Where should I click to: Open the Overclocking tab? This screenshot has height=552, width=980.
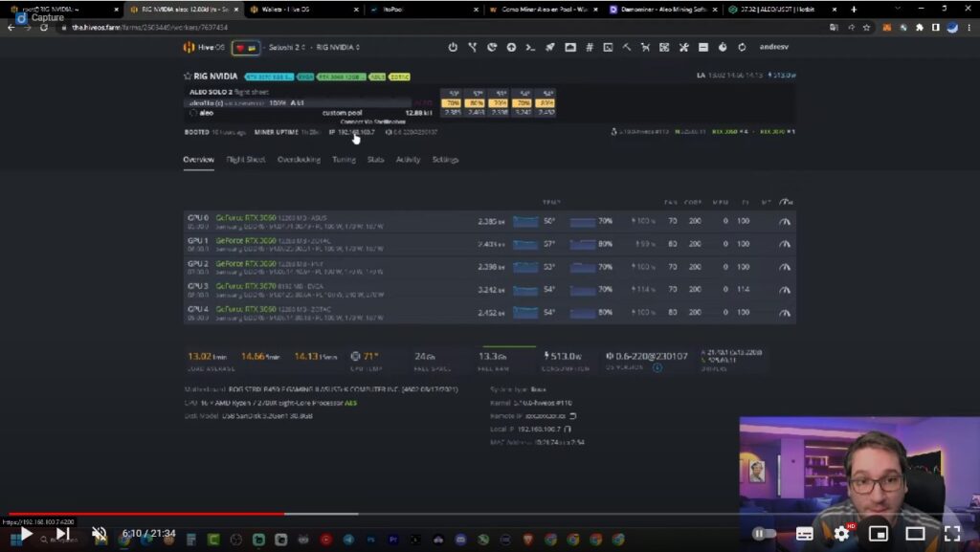[299, 160]
